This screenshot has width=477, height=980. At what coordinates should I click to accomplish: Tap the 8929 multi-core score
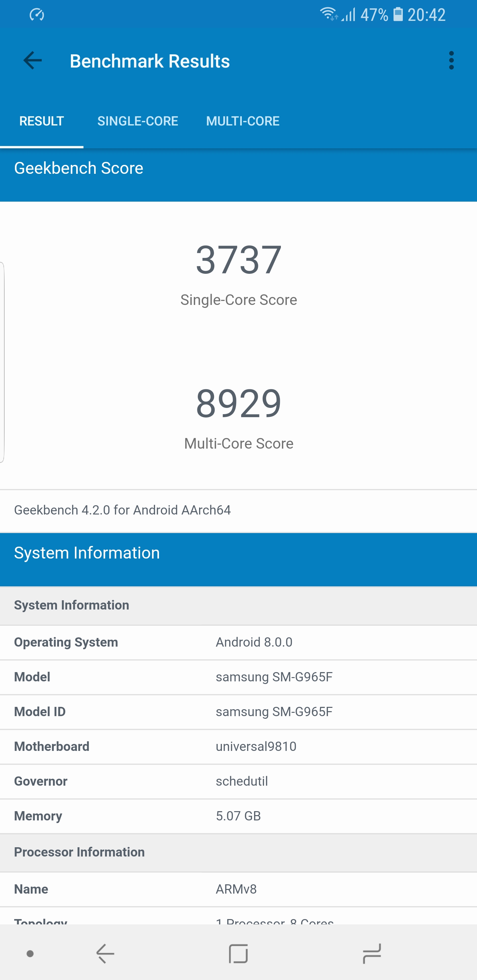tap(238, 404)
